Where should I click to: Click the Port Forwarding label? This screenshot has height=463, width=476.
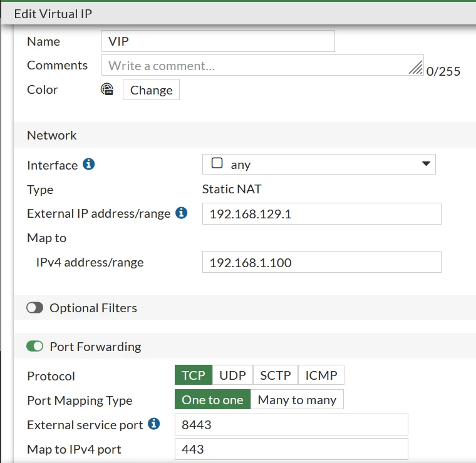point(95,347)
